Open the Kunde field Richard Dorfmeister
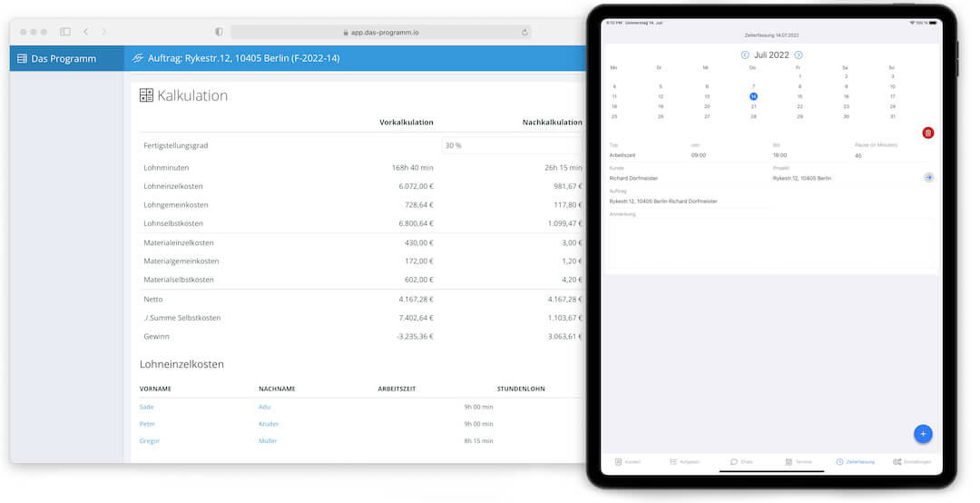This screenshot has height=503, width=980. coord(688,178)
